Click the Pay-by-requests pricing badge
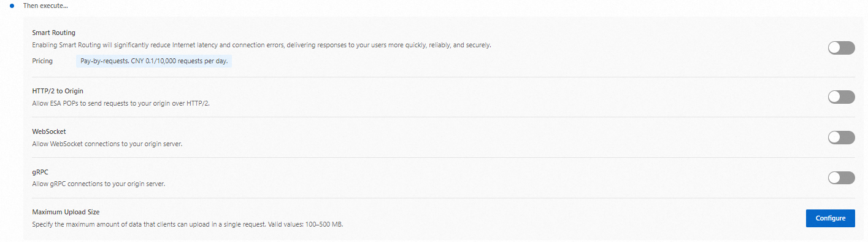Screen dimensions: 868x242 (x=154, y=61)
